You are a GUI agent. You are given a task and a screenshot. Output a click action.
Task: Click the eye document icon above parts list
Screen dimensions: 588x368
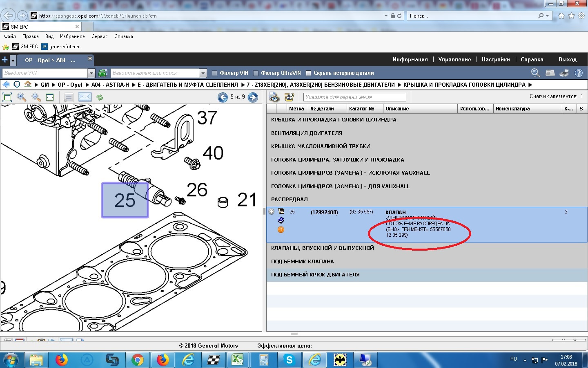pyautogui.click(x=274, y=97)
